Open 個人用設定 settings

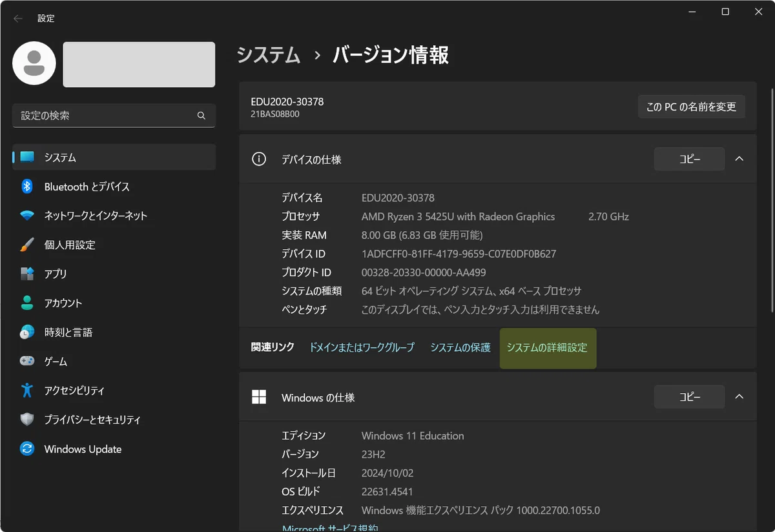pos(114,245)
